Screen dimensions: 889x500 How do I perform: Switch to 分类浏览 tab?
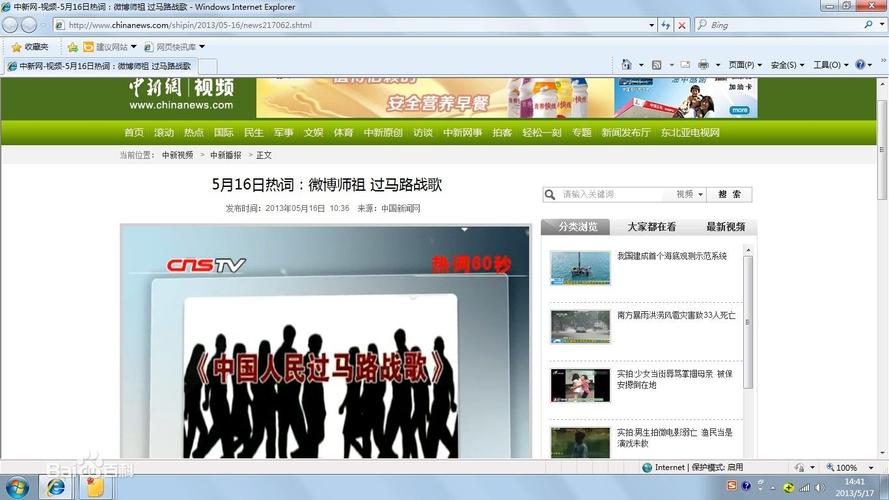[x=576, y=227]
